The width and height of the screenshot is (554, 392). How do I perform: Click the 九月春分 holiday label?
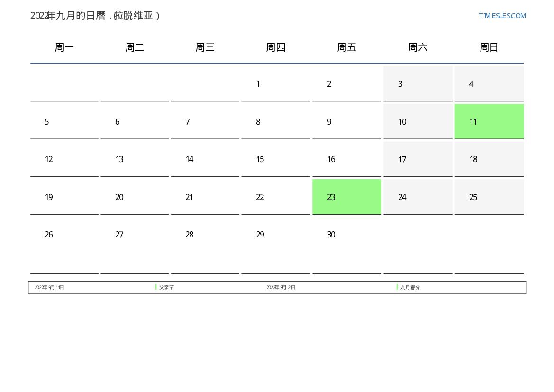pos(410,287)
